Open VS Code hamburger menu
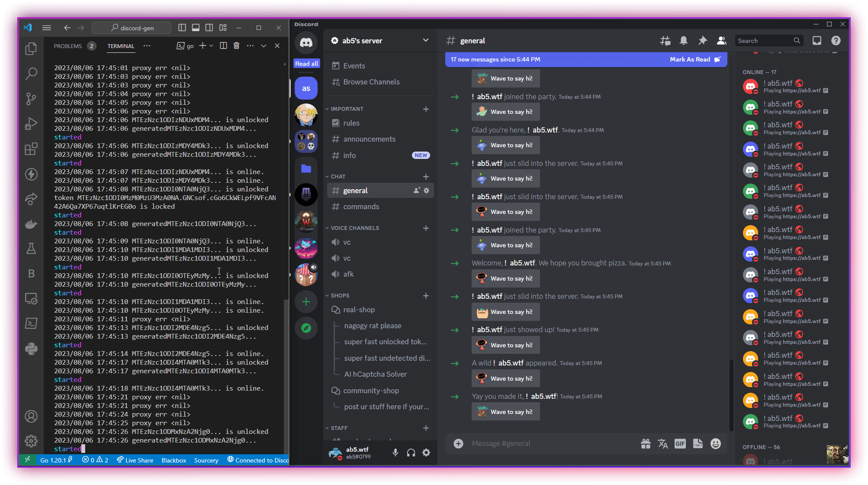The width and height of the screenshot is (868, 485). 47,28
